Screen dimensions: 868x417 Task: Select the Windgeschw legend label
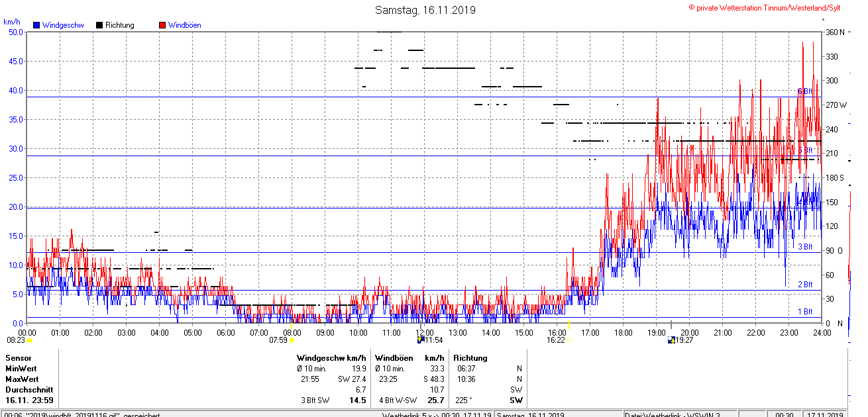[x=63, y=25]
